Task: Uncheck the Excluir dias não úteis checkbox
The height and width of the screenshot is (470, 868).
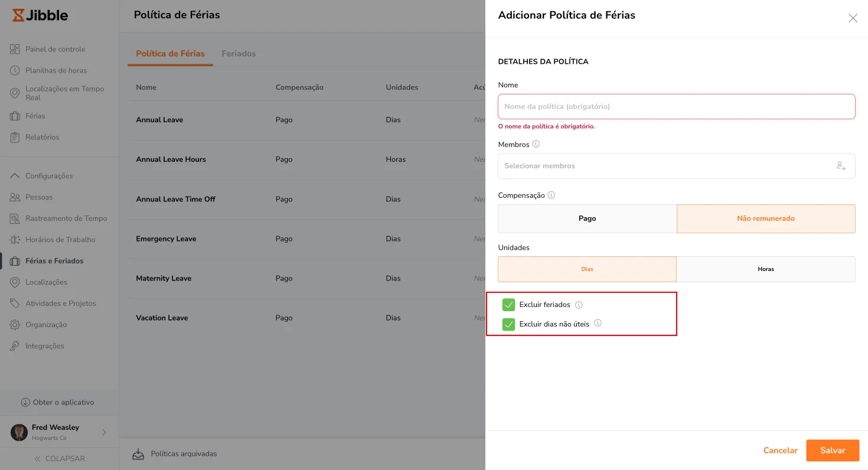Action: [508, 324]
